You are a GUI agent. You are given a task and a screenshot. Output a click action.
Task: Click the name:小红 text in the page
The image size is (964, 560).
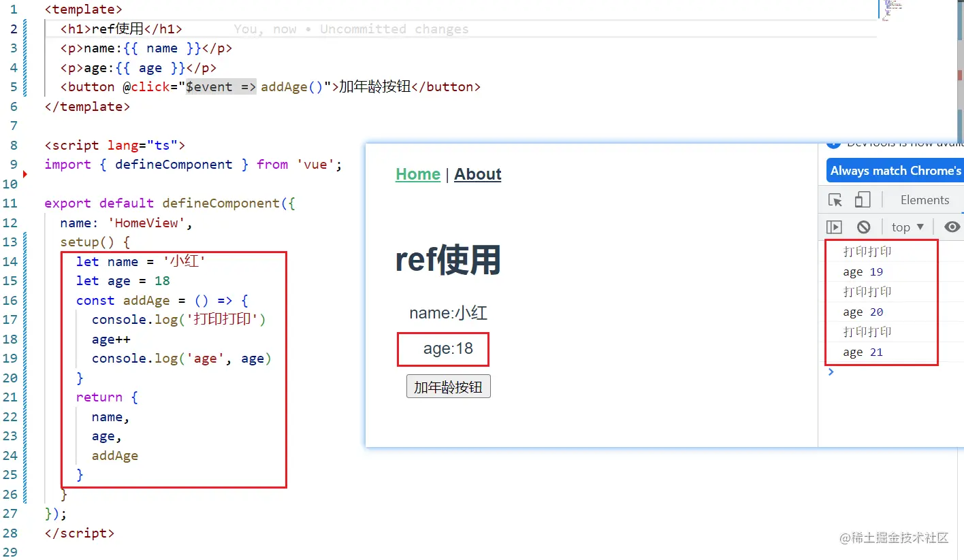[449, 313]
